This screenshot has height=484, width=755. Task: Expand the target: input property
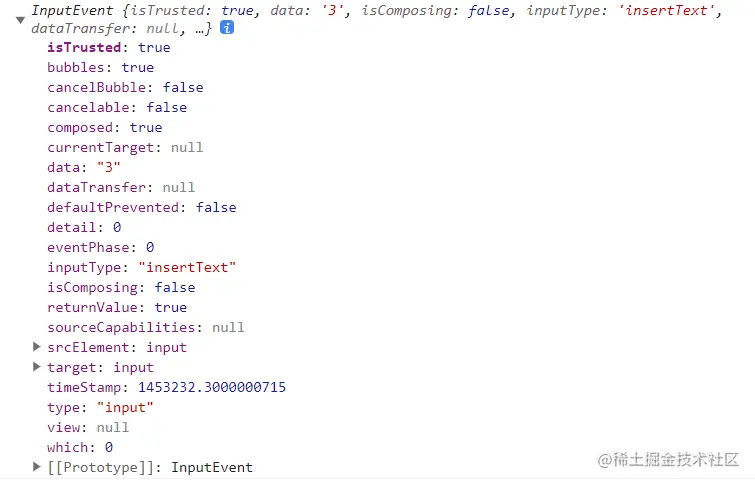tap(36, 367)
